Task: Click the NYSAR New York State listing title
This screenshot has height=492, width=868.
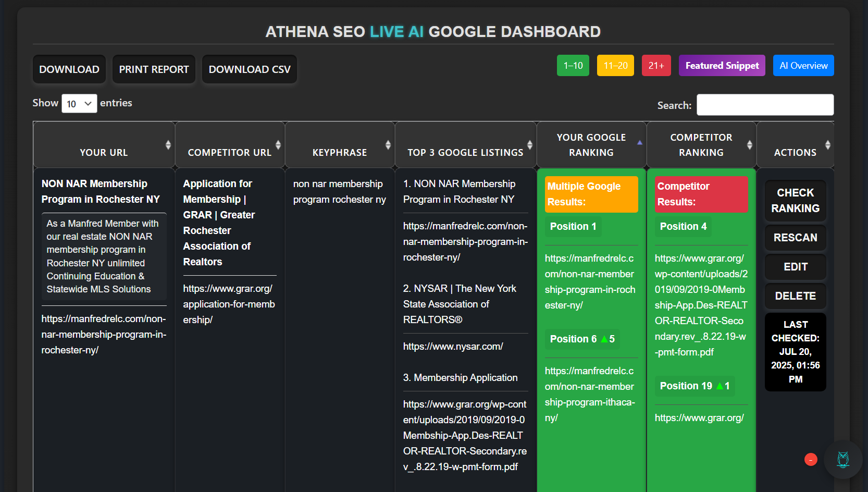Action: pyautogui.click(x=460, y=304)
